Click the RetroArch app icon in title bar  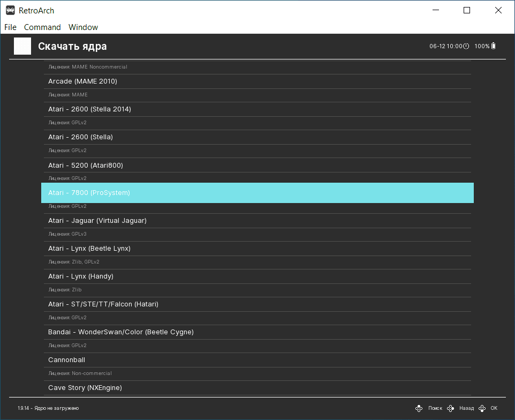click(x=10, y=10)
